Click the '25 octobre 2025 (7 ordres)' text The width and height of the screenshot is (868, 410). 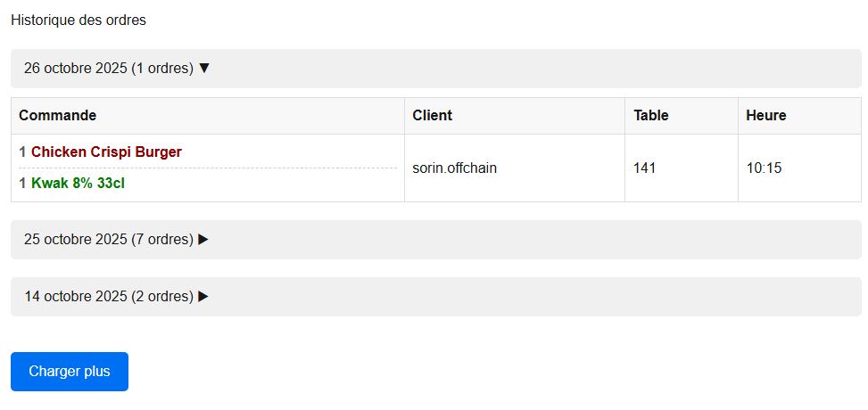[108, 240]
